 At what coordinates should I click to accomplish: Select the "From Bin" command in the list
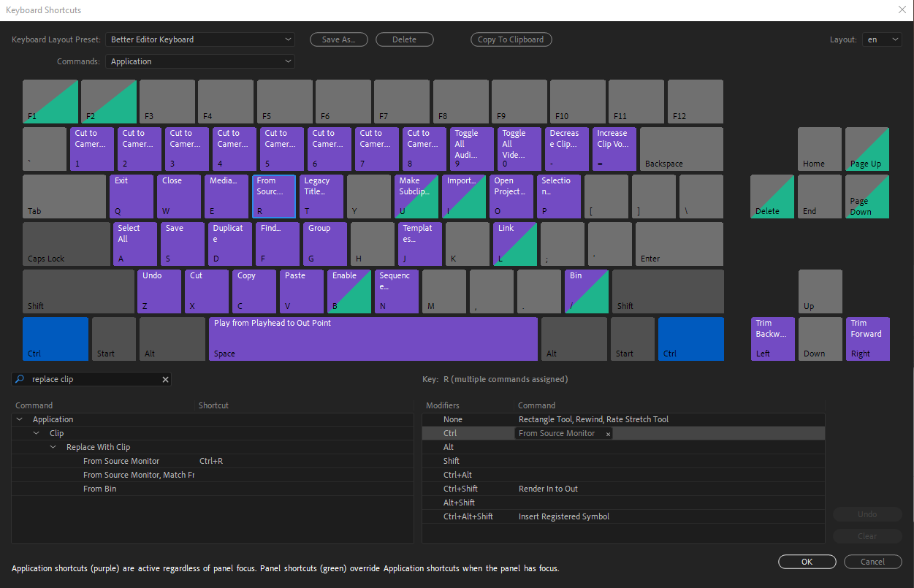point(99,488)
